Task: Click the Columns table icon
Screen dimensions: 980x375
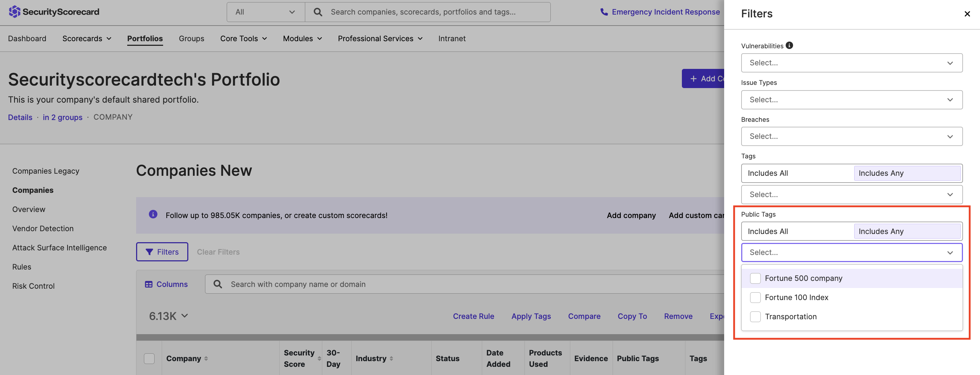Action: point(149,284)
